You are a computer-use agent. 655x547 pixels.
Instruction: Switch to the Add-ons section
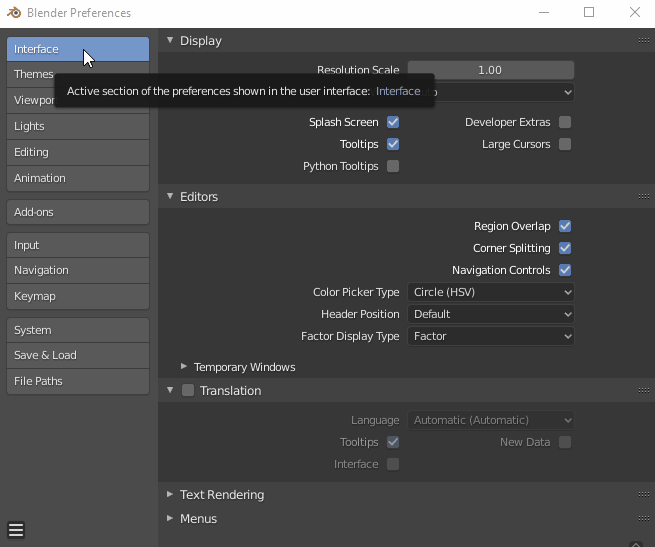[78, 212]
